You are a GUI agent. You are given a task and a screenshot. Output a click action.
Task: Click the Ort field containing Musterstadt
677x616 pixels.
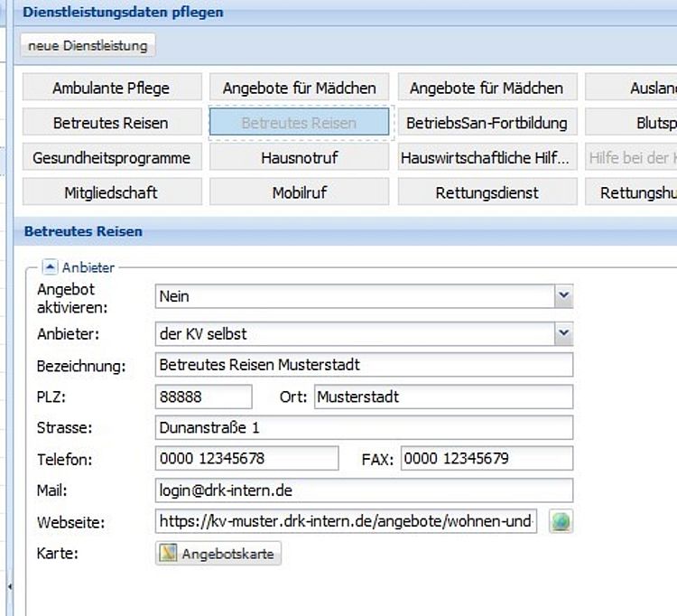[x=443, y=397]
